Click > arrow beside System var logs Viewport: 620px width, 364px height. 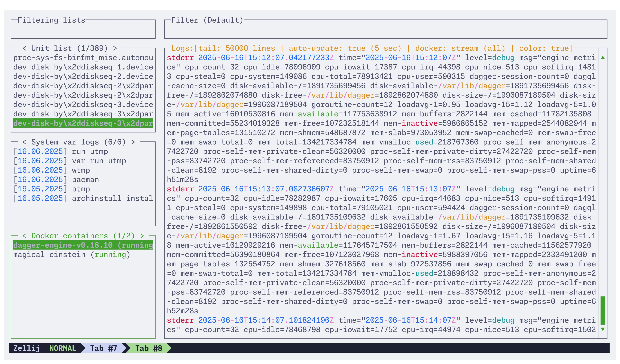point(133,142)
